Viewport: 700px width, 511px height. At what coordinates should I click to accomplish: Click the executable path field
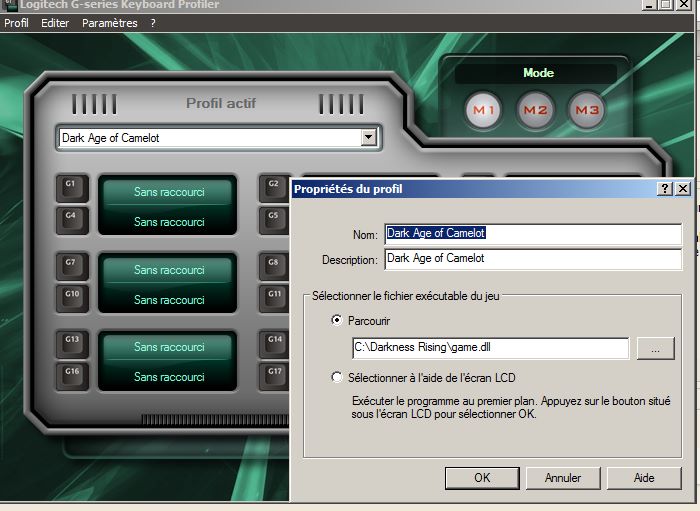point(490,348)
